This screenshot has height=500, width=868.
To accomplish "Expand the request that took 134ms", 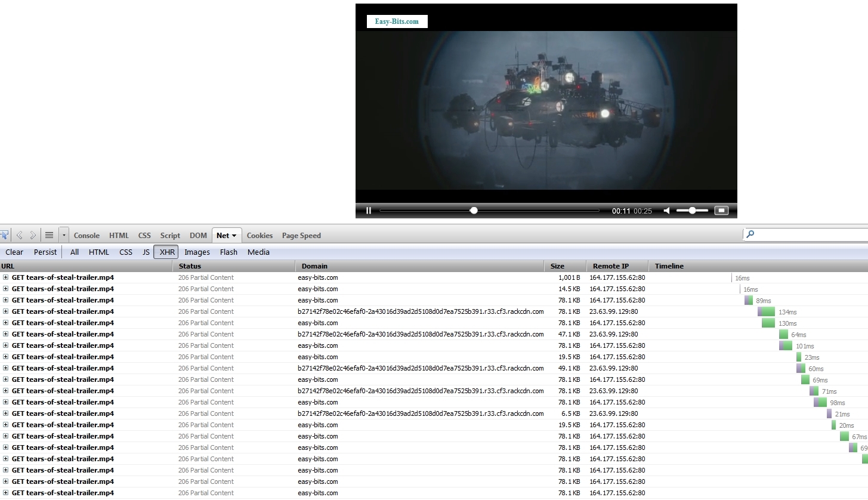I will pos(5,311).
